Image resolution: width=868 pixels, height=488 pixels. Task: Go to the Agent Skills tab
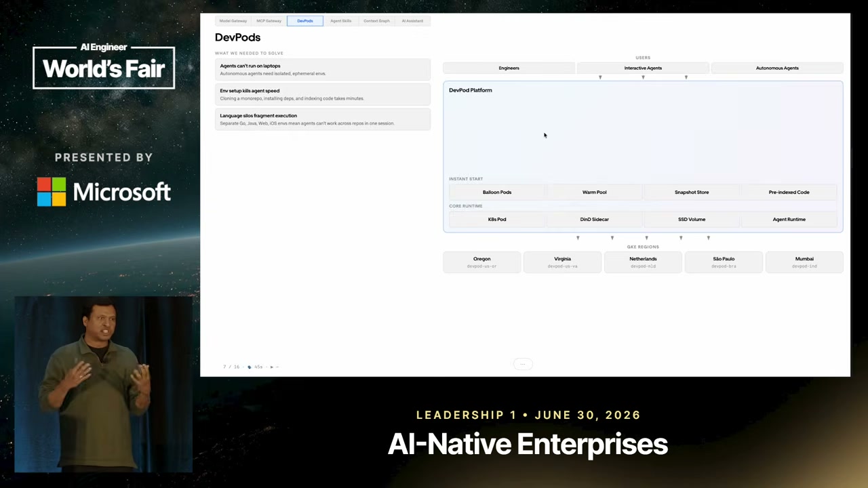coord(341,21)
